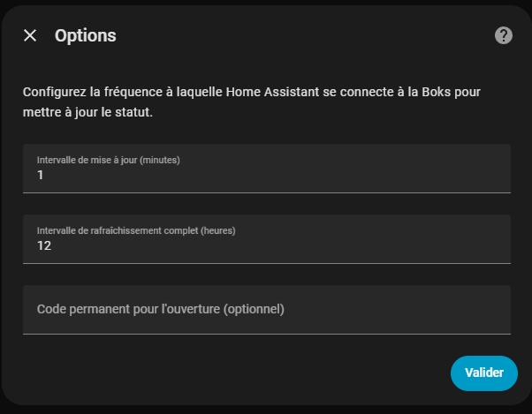Viewport: 532px width, 414px height.
Task: Click the Valider button
Action: pos(483,373)
